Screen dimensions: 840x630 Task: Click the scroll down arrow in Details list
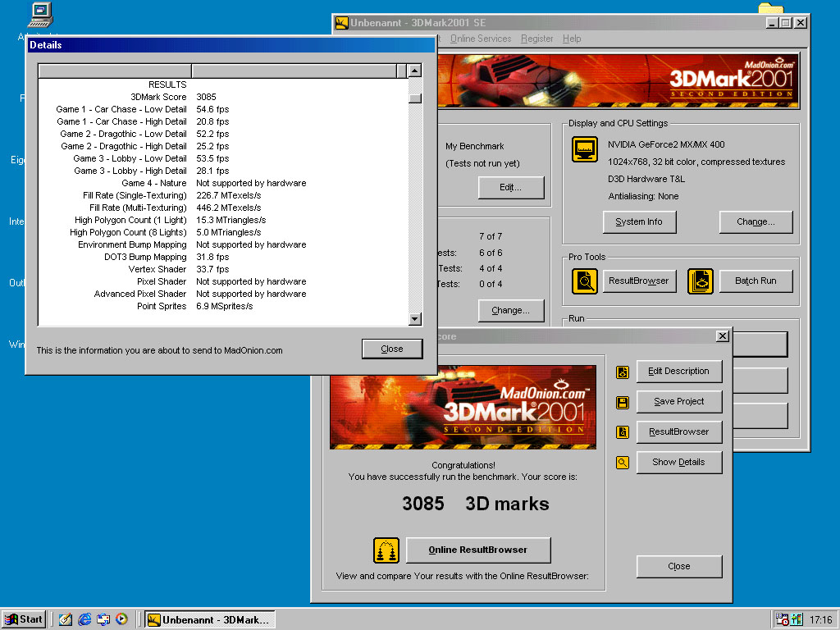(414, 319)
